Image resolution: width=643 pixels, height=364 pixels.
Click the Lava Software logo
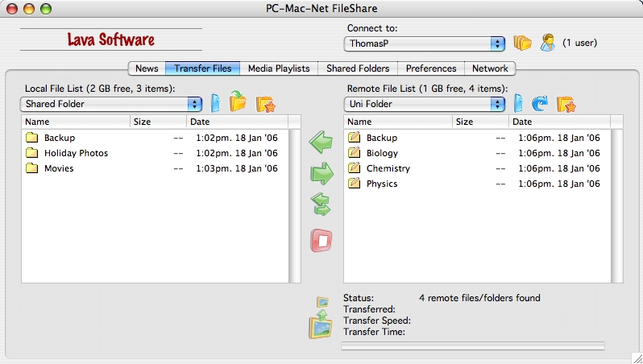[111, 39]
